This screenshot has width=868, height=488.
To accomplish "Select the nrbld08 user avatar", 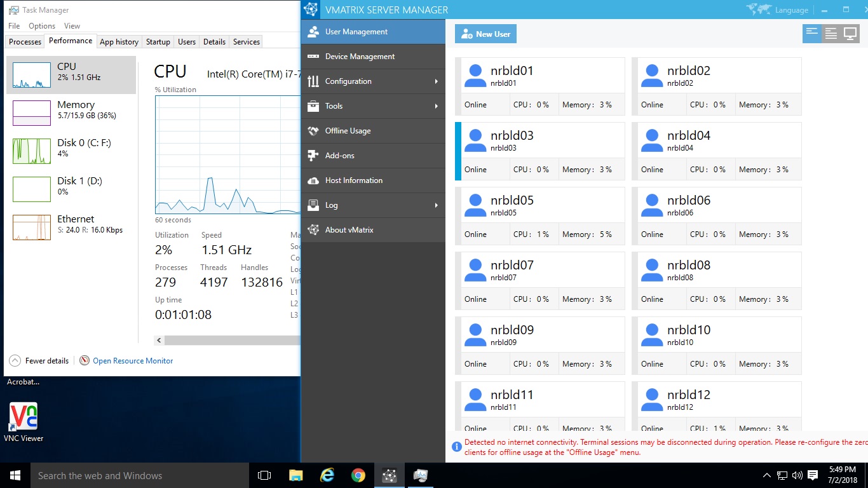I will pyautogui.click(x=652, y=270).
